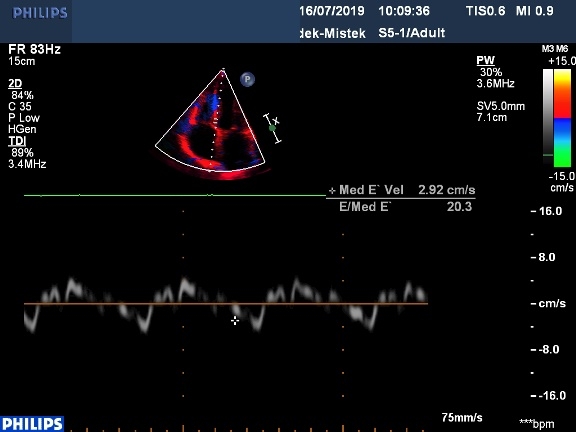
Task: Select the TDI mode label
Action: (x=17, y=141)
